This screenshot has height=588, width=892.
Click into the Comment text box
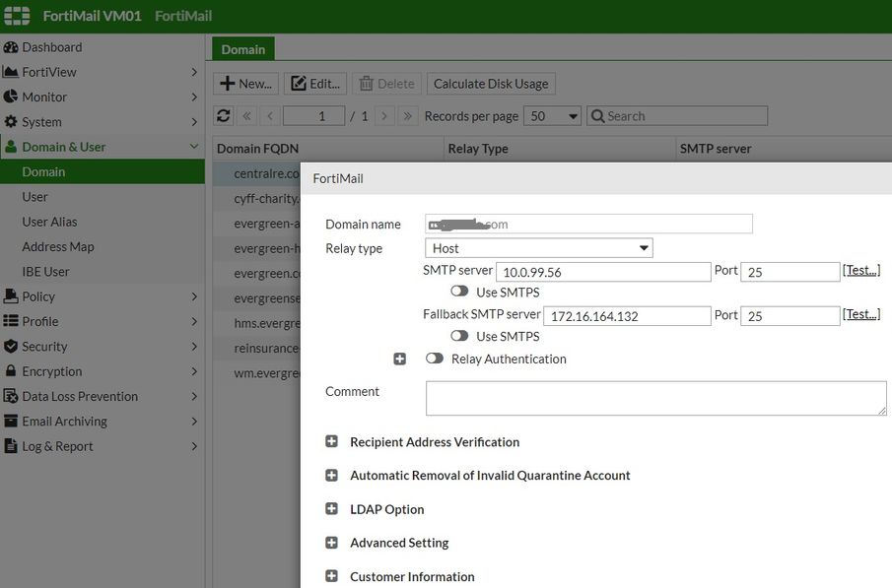pyautogui.click(x=655, y=398)
